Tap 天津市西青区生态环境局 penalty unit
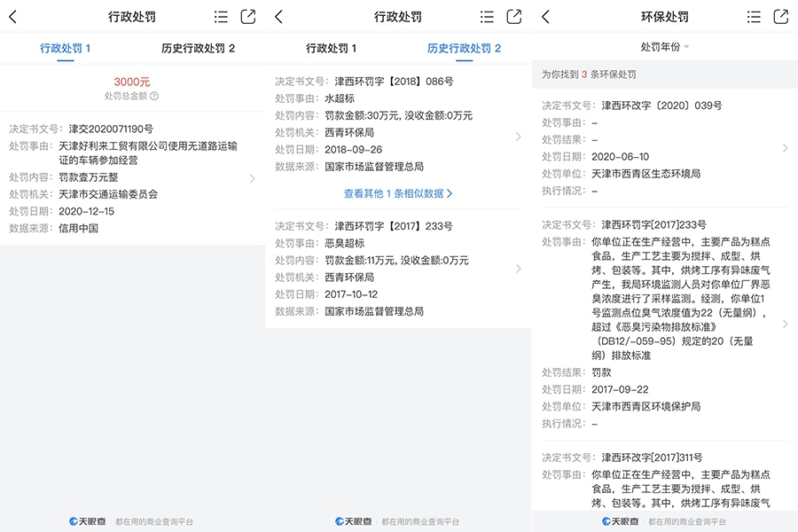The height and width of the screenshot is (532, 798). pos(645,174)
